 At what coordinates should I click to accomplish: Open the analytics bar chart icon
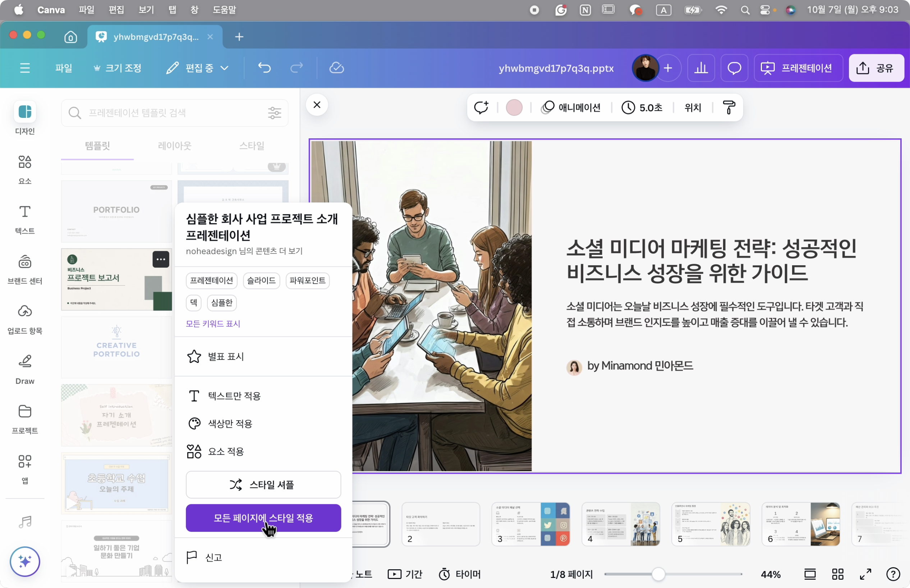point(701,68)
